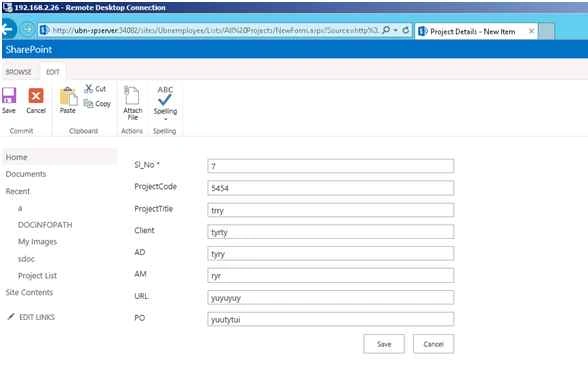Image resolution: width=588 pixels, height=366 pixels.
Task: Click the SharePoint favicon in address bar
Action: tap(44, 30)
